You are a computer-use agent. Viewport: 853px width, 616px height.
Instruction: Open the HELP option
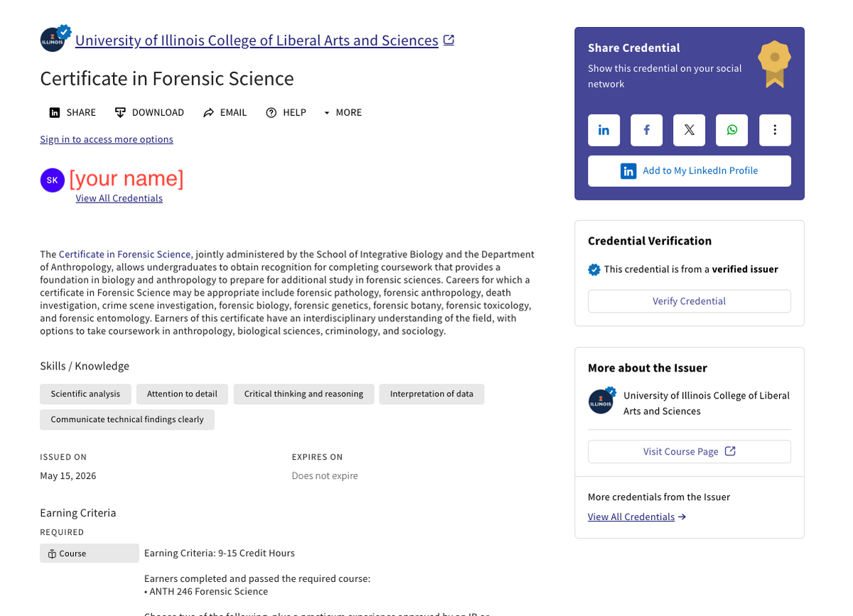pos(286,112)
